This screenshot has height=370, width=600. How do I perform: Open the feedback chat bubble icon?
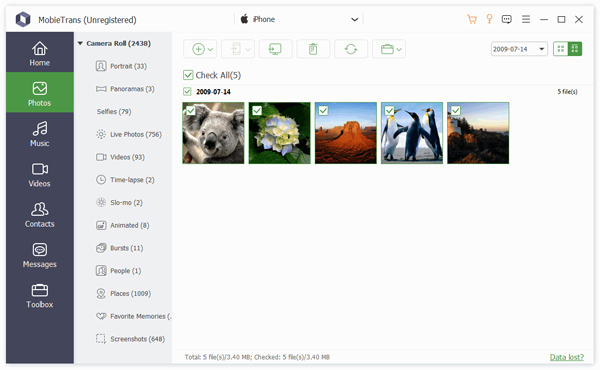coord(507,19)
